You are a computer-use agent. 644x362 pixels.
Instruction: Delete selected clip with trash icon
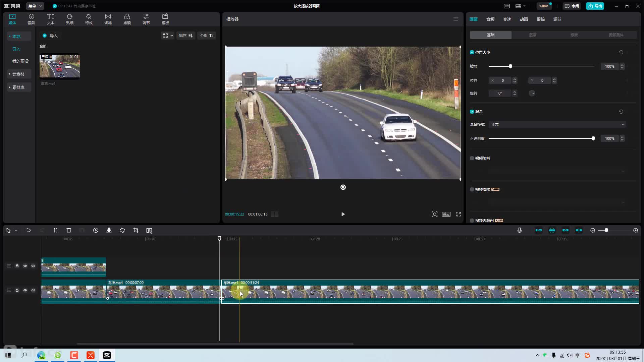[69, 230]
